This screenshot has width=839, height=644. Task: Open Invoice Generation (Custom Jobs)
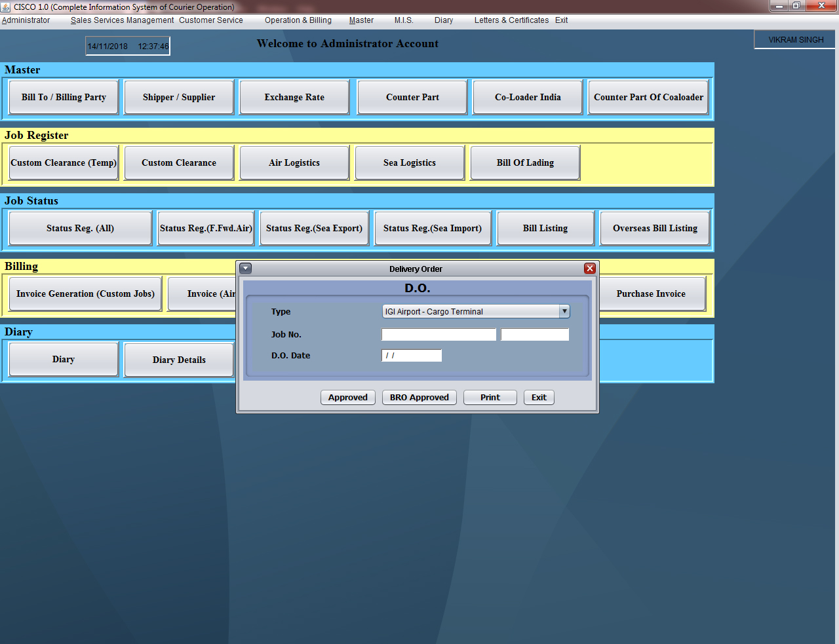click(x=85, y=294)
